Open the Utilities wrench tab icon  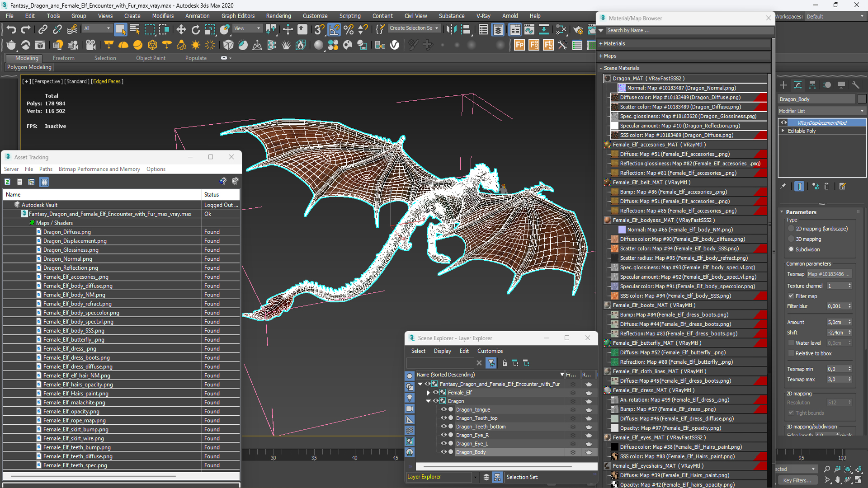point(855,85)
